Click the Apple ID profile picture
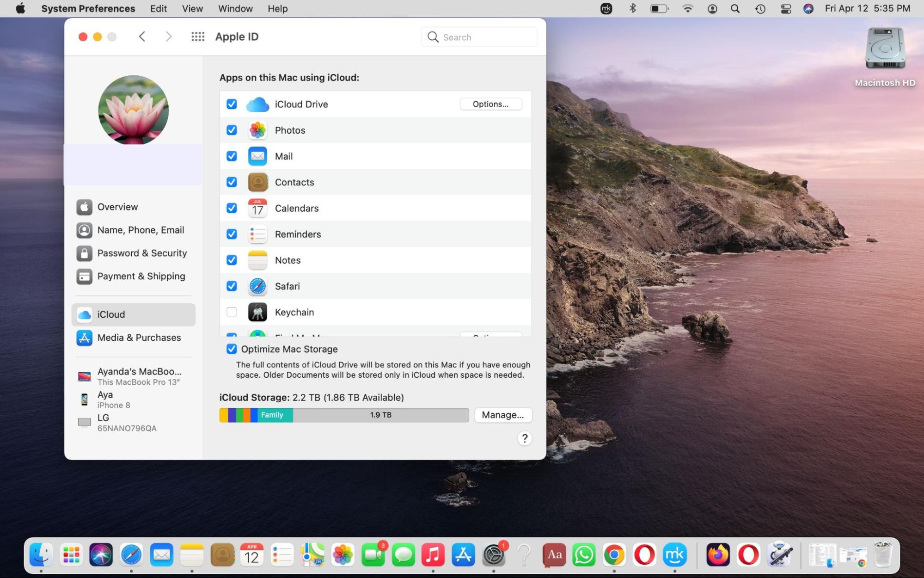The height and width of the screenshot is (578, 924). 133,110
